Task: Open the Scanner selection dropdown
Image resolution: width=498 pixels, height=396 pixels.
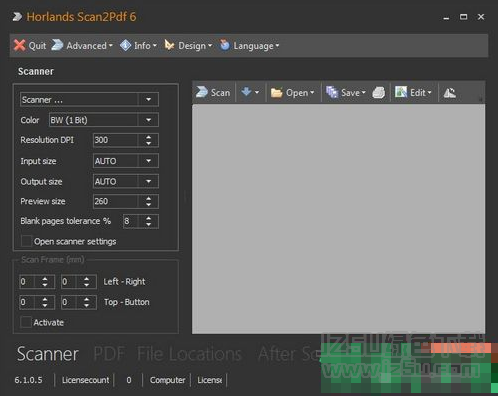Action: click(x=148, y=99)
